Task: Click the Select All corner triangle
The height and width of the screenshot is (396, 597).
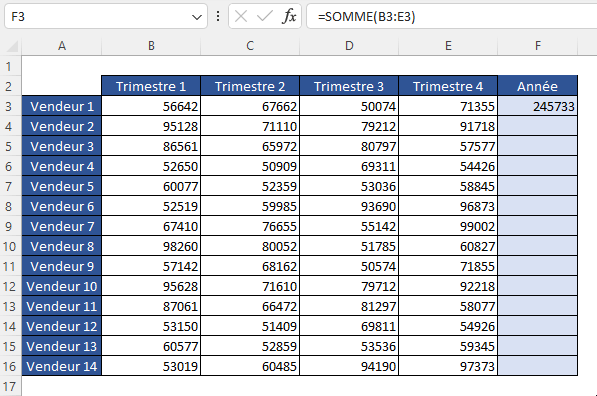Action: click(12, 46)
